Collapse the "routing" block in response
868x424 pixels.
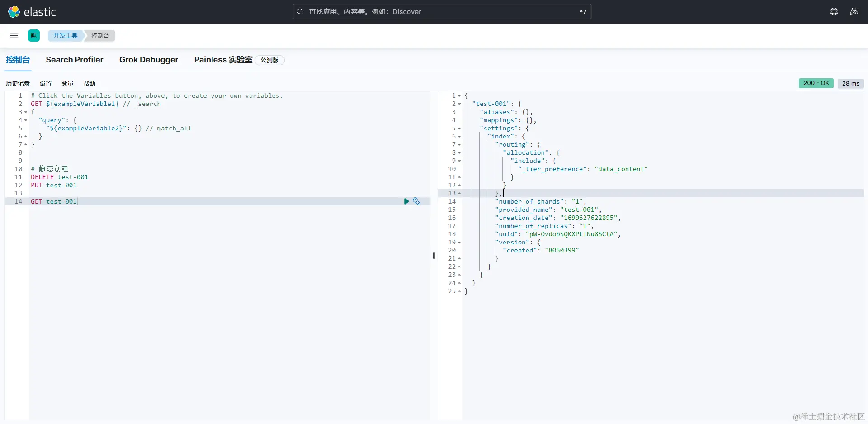pyautogui.click(x=459, y=145)
